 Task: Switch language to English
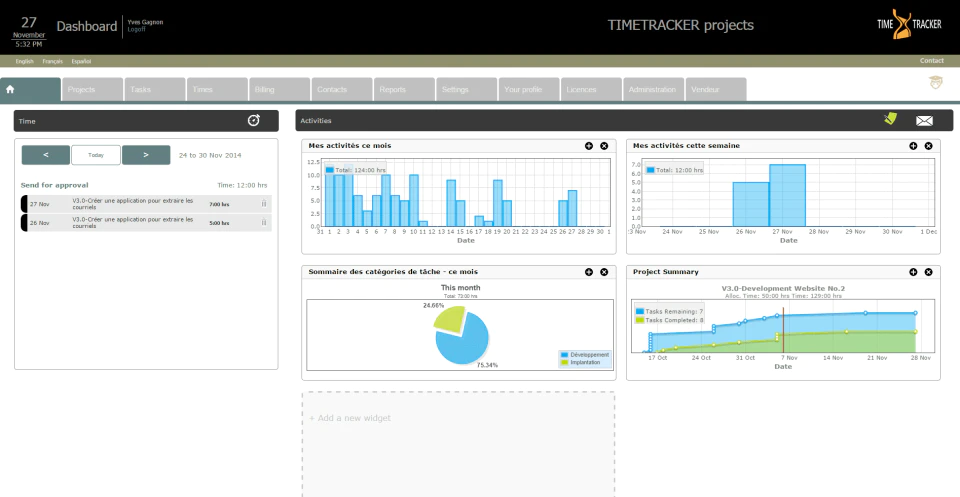click(24, 61)
